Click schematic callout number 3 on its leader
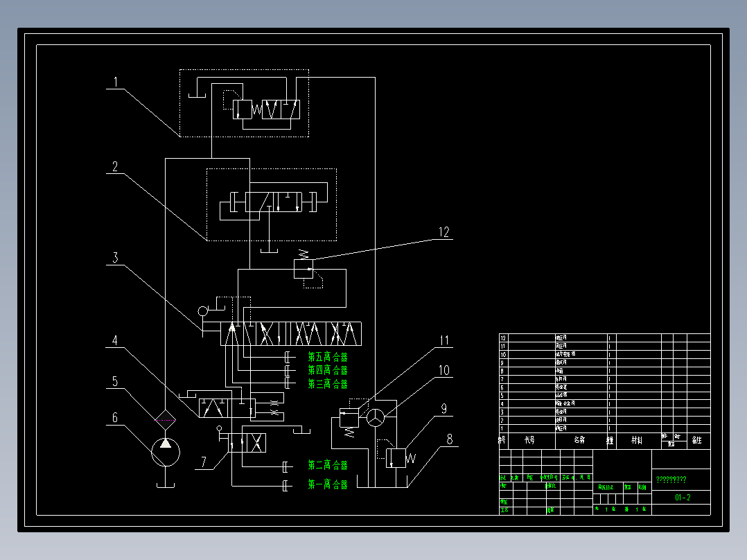Screen dimensions: 747x560 pos(115,258)
